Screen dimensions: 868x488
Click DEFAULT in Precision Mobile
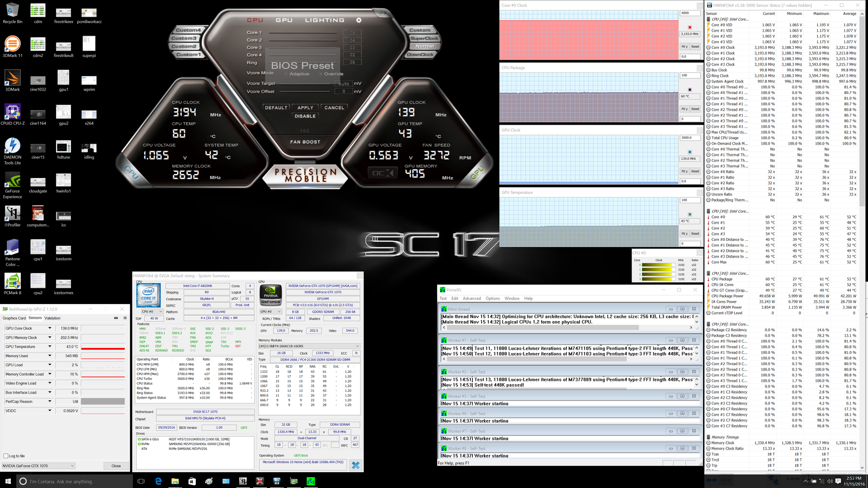pyautogui.click(x=276, y=108)
